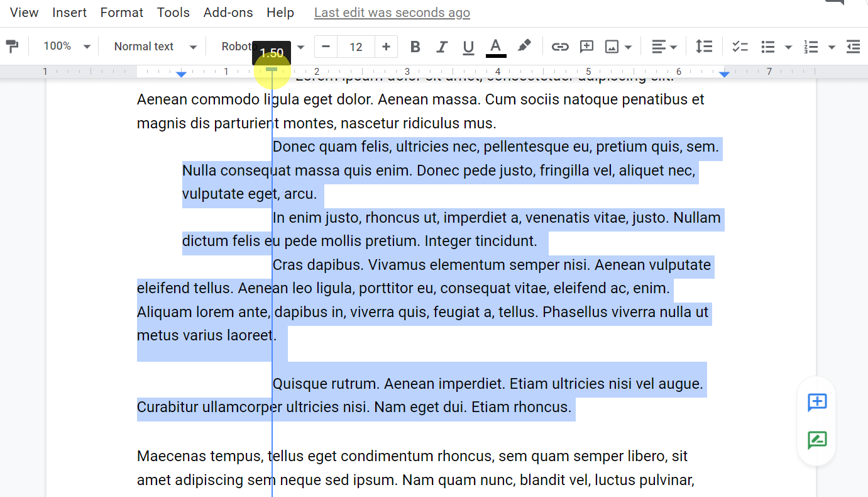Click the decrease indent icon
Screen dimensions: 868x497
click(853, 47)
